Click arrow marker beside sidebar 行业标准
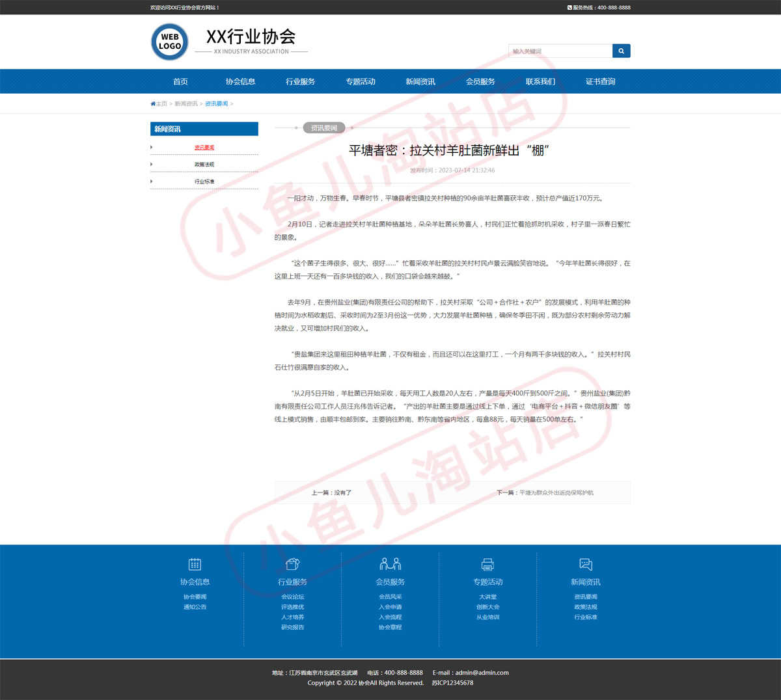This screenshot has height=700, width=781. pos(152,182)
